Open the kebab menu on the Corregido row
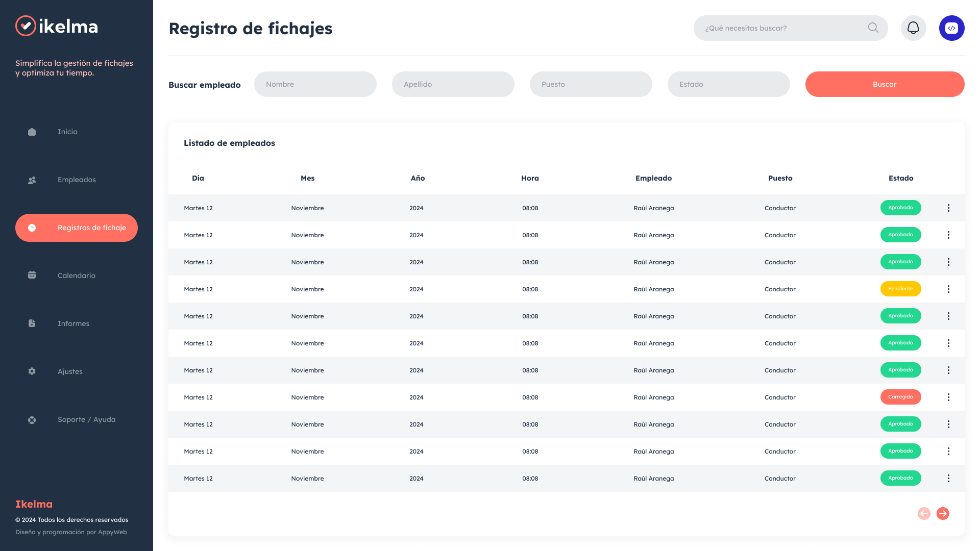This screenshot has height=551, width=980. [949, 397]
